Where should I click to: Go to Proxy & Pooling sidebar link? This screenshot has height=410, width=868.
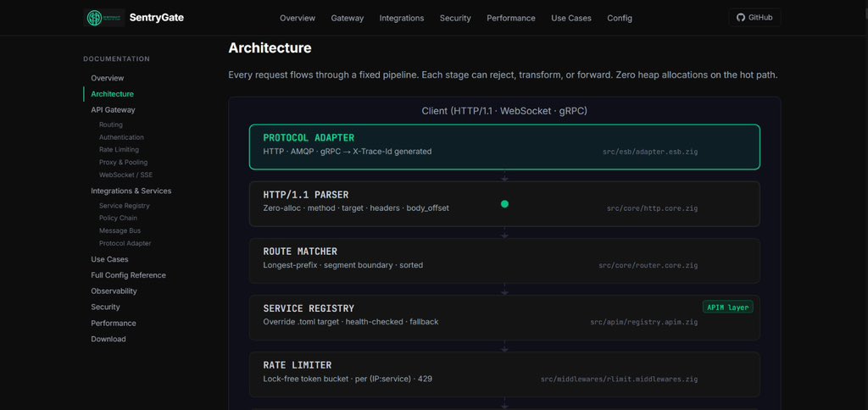click(x=124, y=162)
